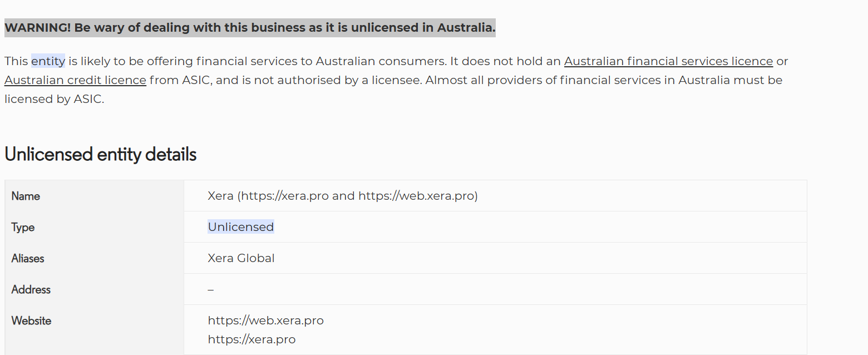Click the bold WARNING notice text
The height and width of the screenshot is (355, 868).
tap(249, 28)
